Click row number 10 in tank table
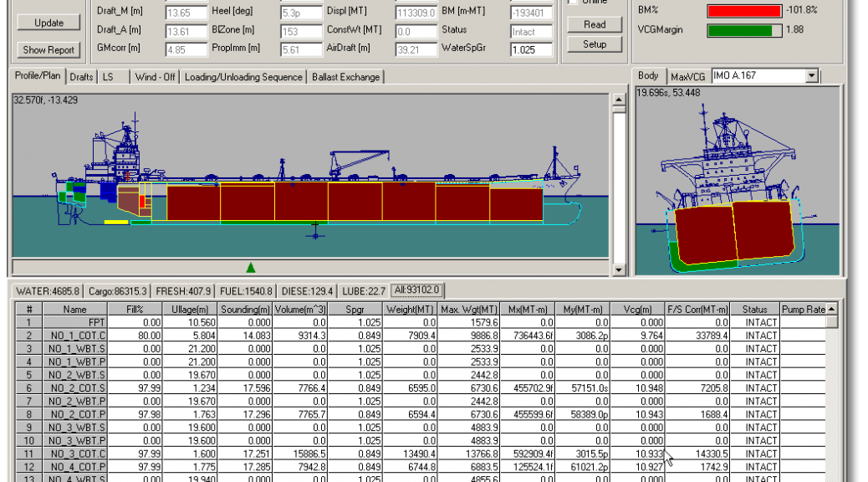This screenshot has width=868, height=482. click(28, 441)
